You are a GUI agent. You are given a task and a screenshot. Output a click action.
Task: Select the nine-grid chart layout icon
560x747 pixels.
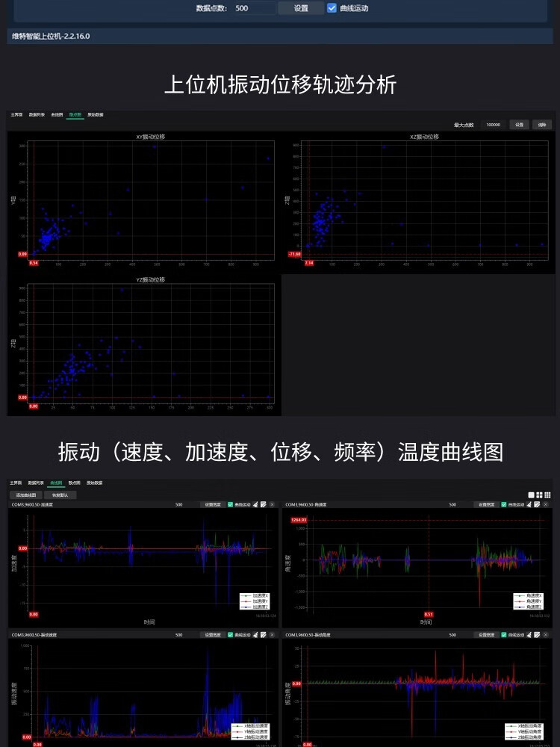[x=547, y=495]
